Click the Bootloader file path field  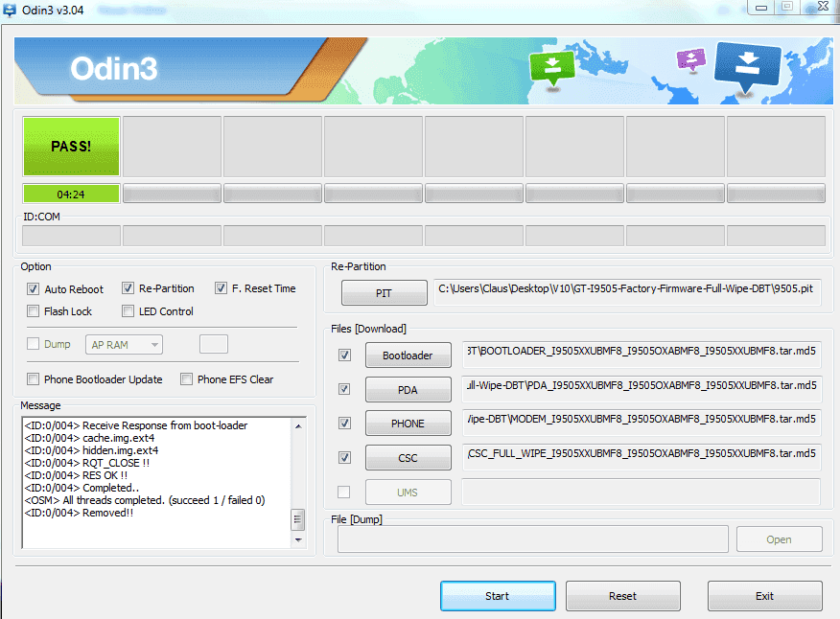(642, 355)
